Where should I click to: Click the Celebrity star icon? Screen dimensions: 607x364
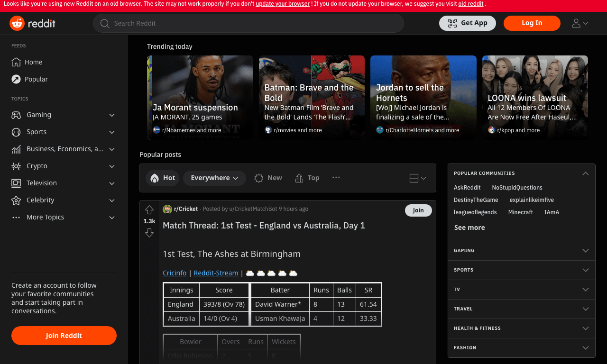click(16, 200)
